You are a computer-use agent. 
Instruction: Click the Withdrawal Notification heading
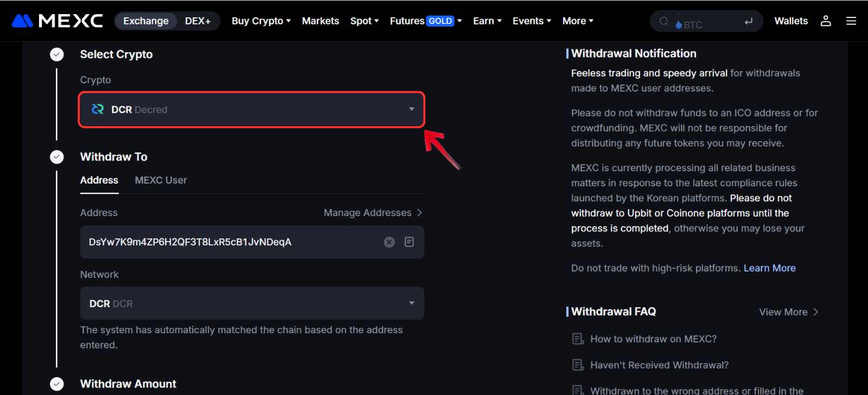634,54
